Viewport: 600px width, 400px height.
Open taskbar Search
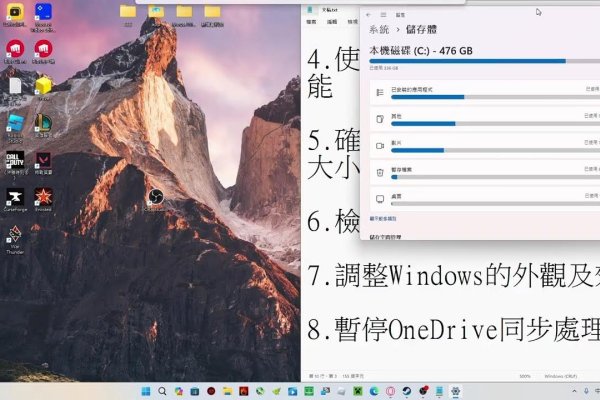(x=162, y=391)
